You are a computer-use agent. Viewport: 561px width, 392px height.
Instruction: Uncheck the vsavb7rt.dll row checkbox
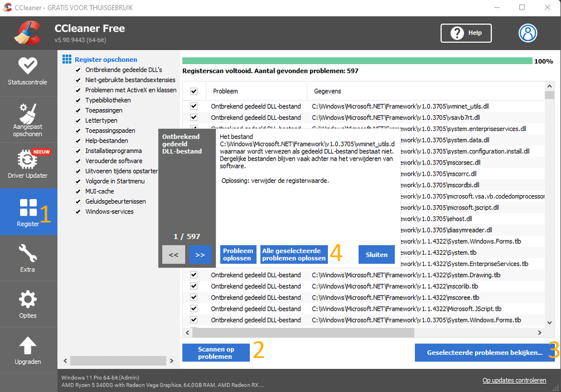[x=194, y=117]
